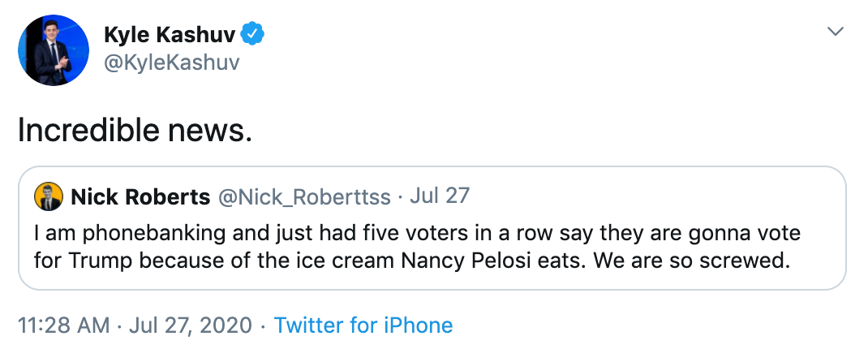Select the 'Incredible news.' tweet text
The height and width of the screenshot is (362, 868).
(x=135, y=131)
